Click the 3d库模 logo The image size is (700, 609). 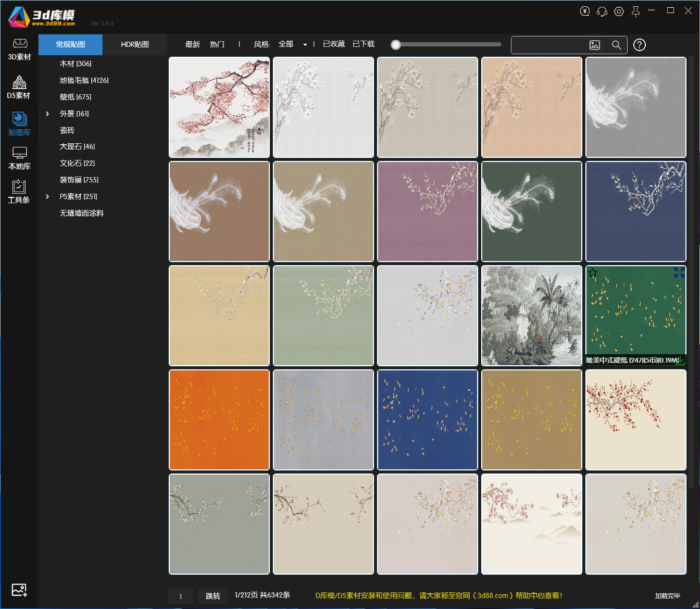(42, 17)
